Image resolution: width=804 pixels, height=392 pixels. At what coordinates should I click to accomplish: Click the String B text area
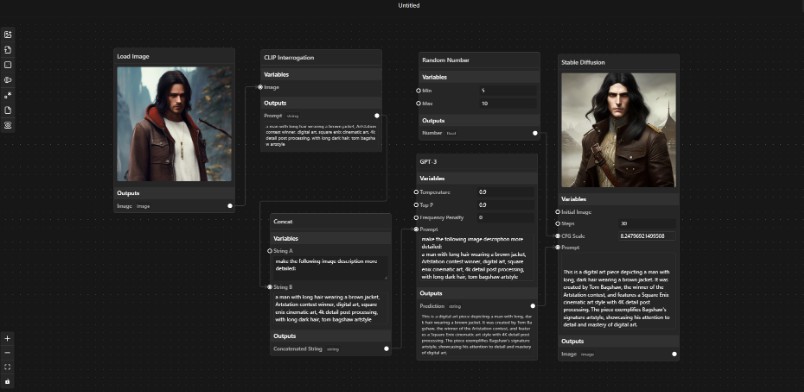pos(331,308)
